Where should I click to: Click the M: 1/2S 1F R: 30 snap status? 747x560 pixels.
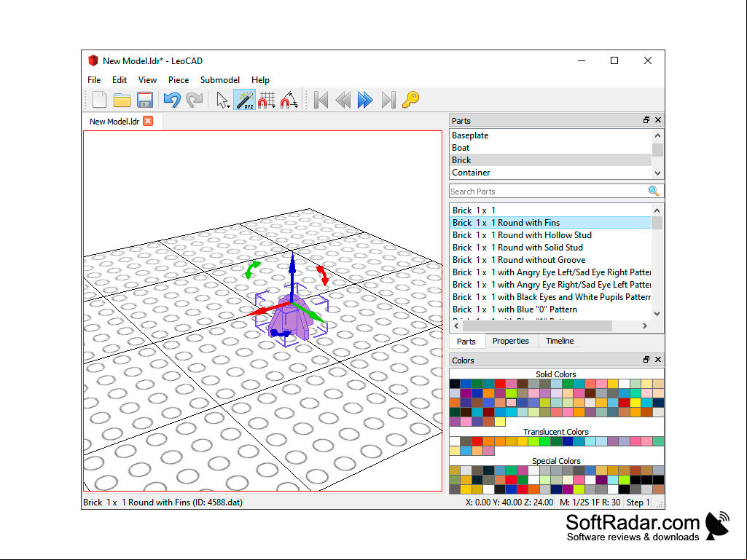590,502
